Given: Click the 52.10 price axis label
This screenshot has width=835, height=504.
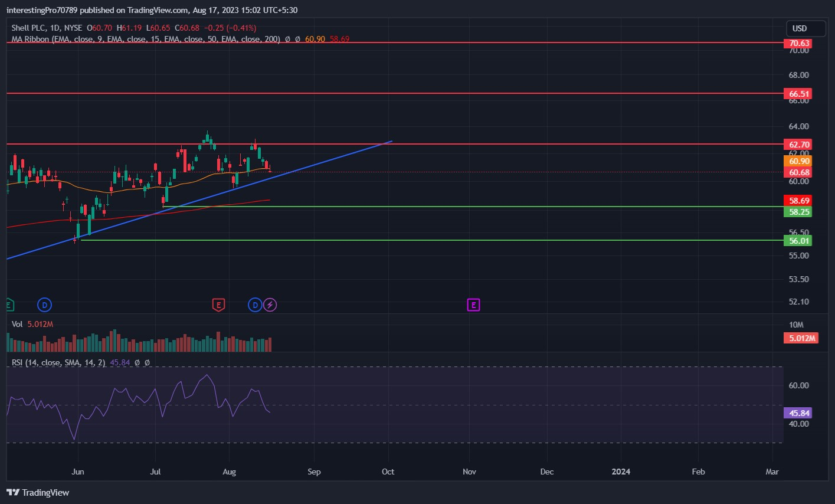Looking at the screenshot, I should 799,302.
